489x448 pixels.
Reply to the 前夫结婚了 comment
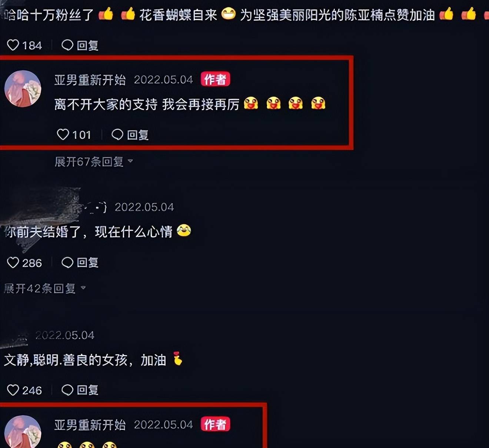point(80,263)
